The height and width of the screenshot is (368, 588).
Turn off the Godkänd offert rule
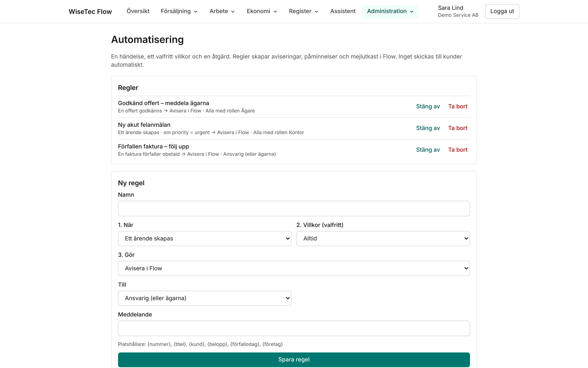pos(428,106)
